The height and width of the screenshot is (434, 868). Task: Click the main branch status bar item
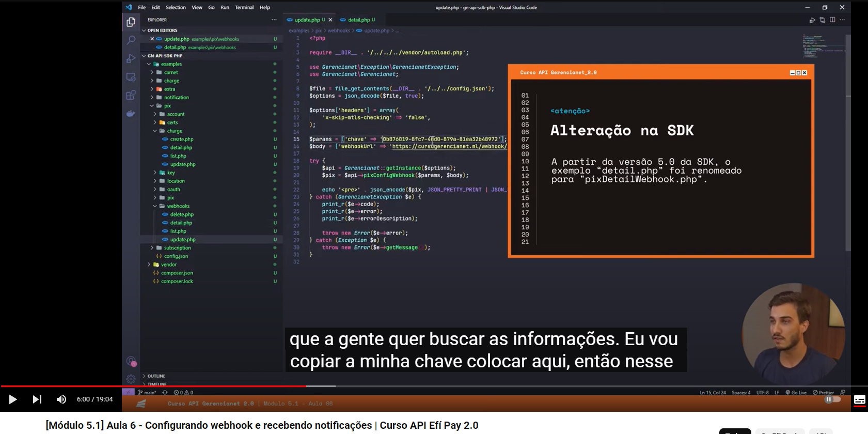click(147, 393)
